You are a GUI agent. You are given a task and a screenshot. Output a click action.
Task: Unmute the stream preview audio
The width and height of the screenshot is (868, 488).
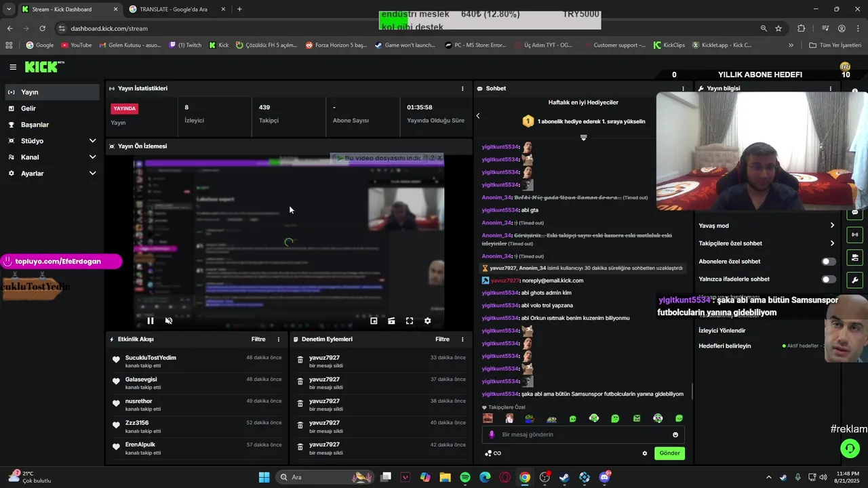pos(169,321)
